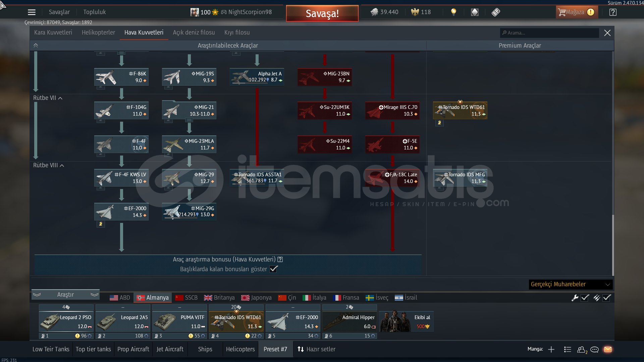
Task: Click the Araştır research button
Action: [x=65, y=295]
